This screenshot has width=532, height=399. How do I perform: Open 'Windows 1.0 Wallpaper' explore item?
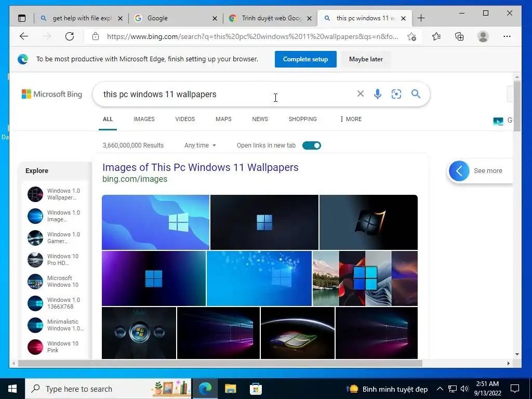pyautogui.click(x=54, y=194)
